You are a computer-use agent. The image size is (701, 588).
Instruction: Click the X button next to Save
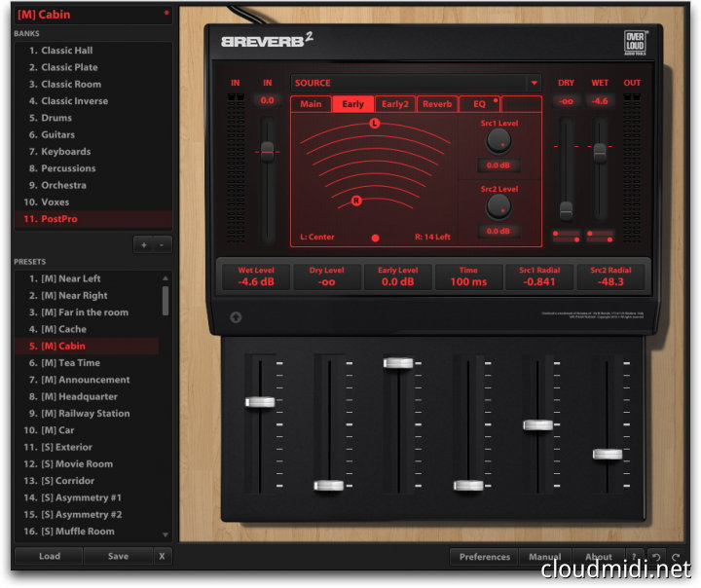click(x=162, y=556)
